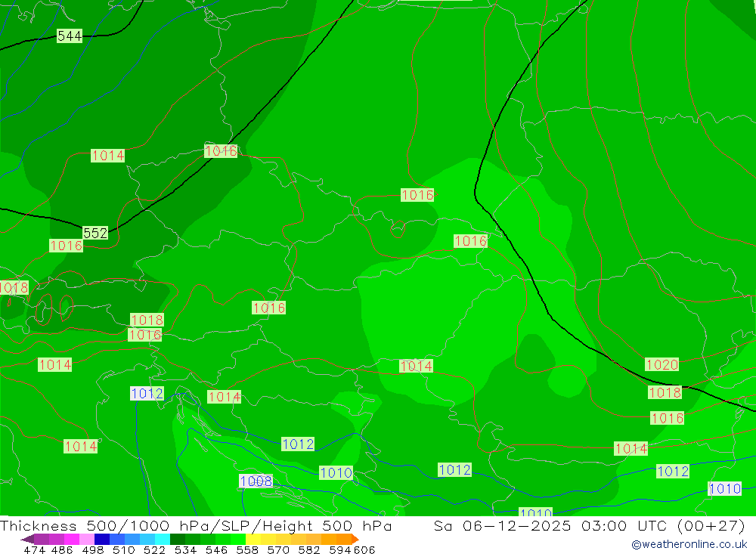
Task: Click the 546 legend value
Action: (216, 549)
